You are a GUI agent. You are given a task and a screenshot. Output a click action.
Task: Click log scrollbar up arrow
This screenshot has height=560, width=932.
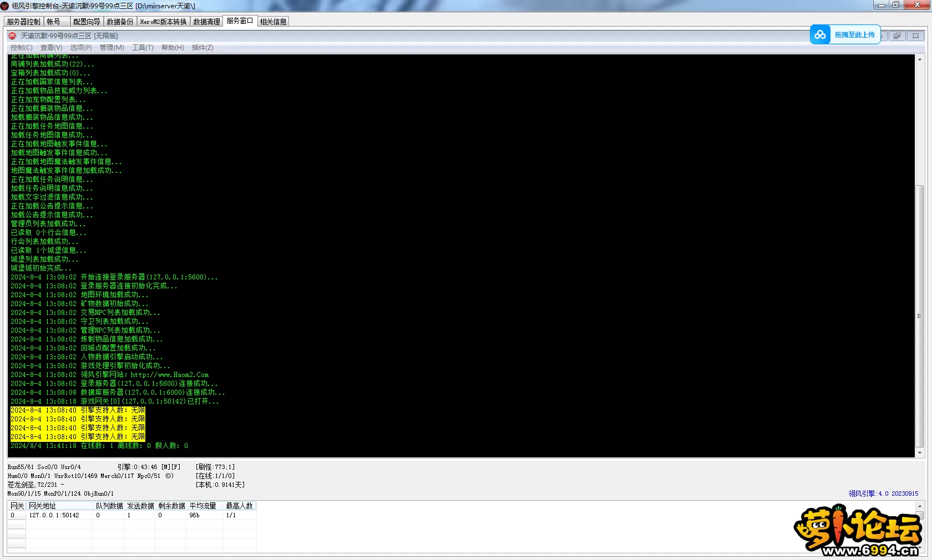[920, 59]
